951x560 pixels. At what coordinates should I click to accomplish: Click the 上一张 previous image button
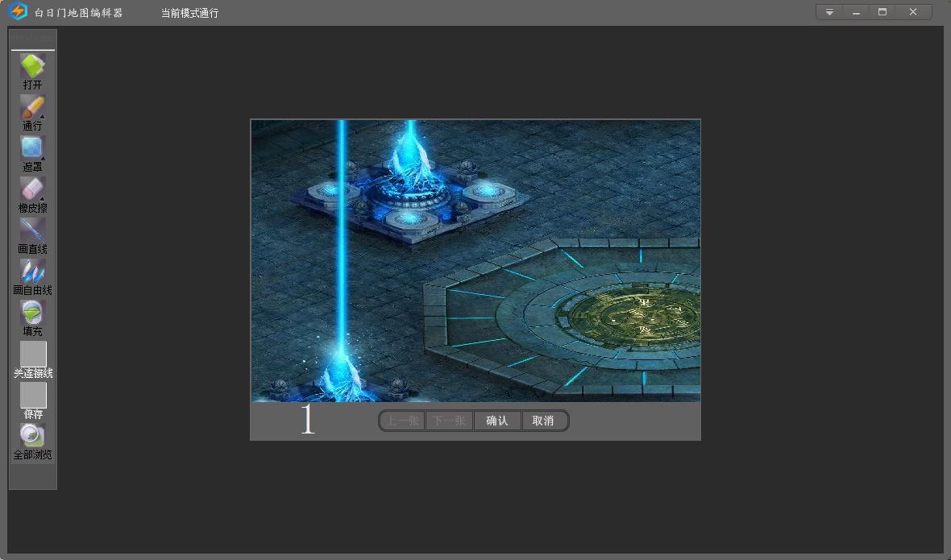coord(403,421)
